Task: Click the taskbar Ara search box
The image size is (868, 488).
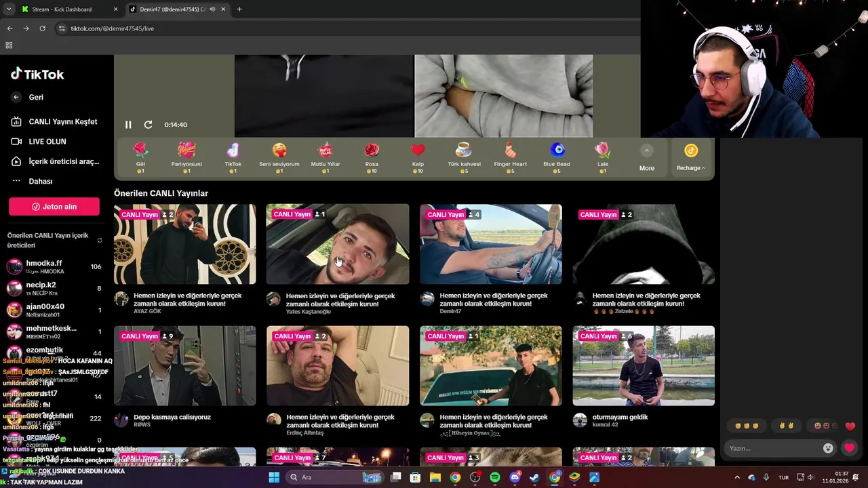Action: coord(334,477)
